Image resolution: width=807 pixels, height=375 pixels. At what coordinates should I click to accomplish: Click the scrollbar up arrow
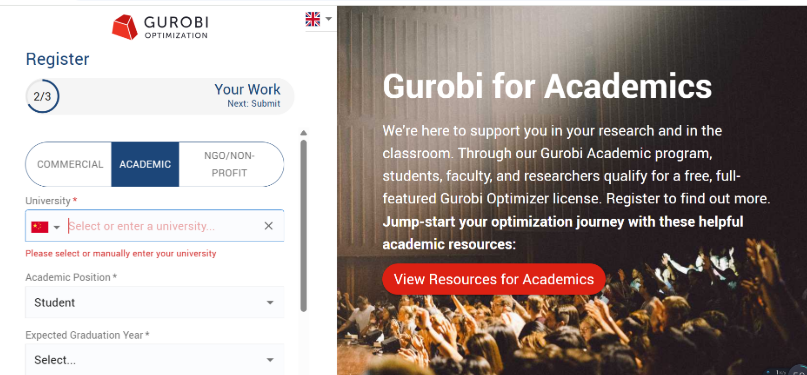pos(303,133)
